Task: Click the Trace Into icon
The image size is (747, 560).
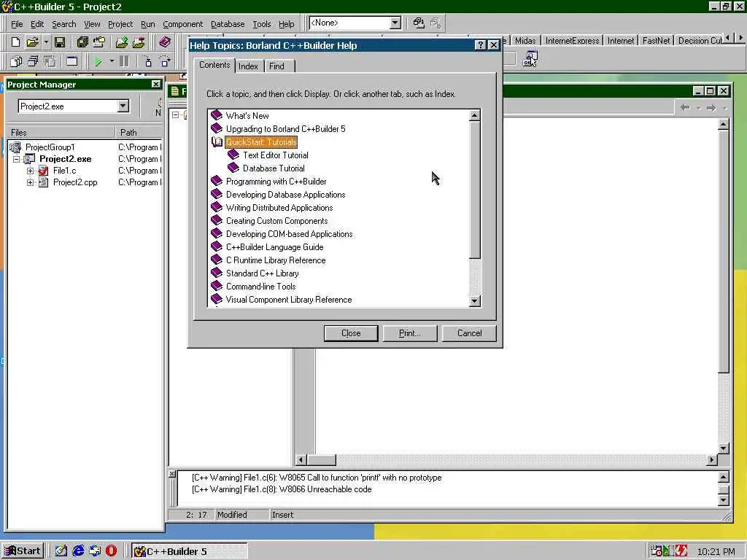Action: tap(147, 61)
